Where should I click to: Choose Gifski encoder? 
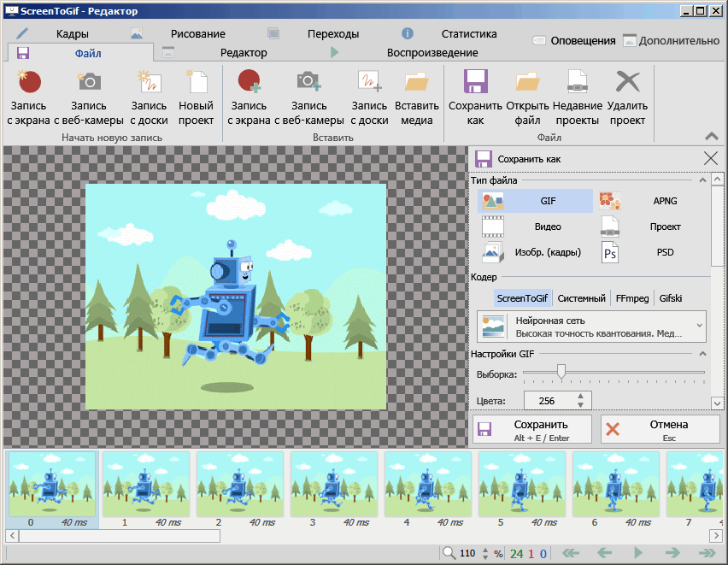coord(671,298)
